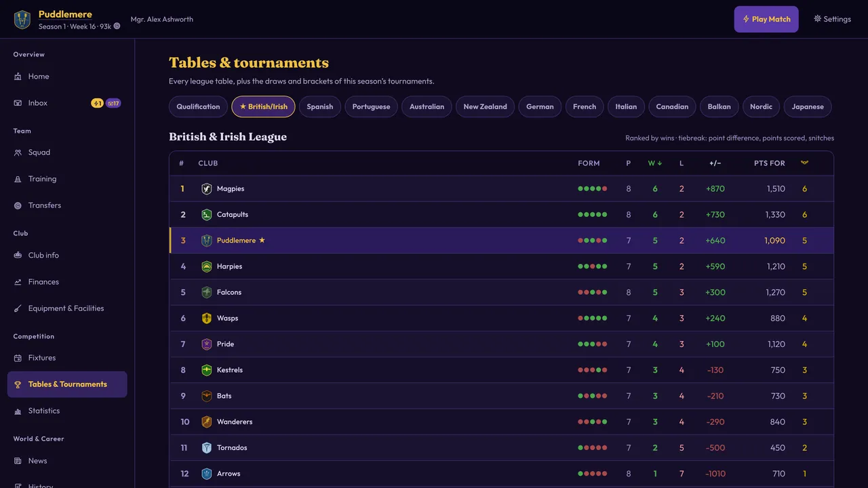Viewport: 868px width, 488px height.
Task: Select the Spanish league tab
Action: (320, 106)
